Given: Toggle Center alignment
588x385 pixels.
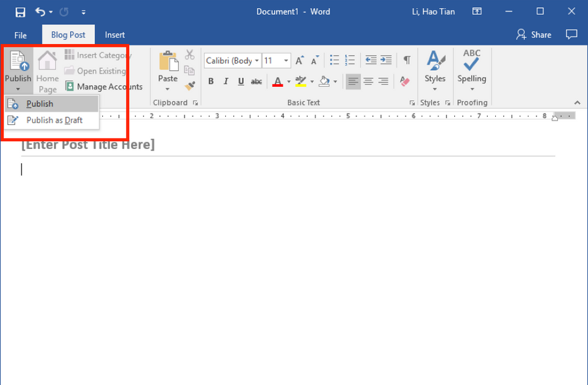Looking at the screenshot, I should [368, 82].
